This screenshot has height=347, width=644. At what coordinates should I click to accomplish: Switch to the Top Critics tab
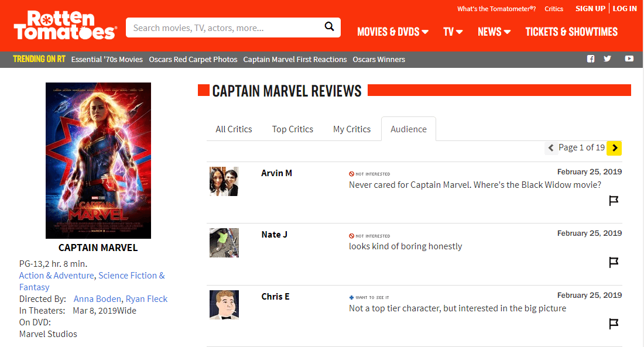(292, 129)
